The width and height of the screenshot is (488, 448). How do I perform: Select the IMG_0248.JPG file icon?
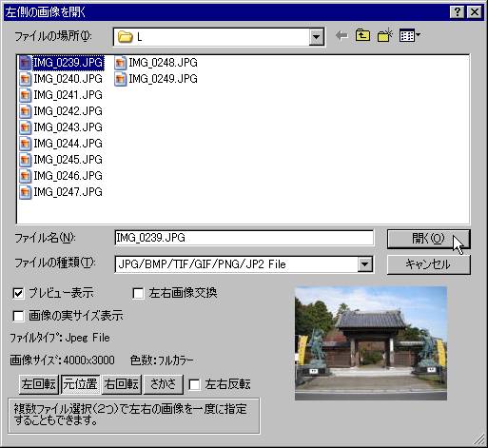[120, 63]
